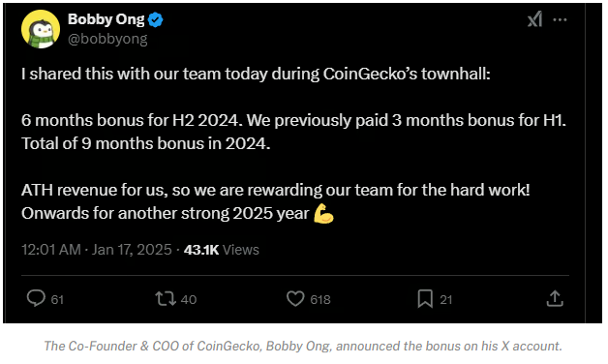Click the blue verified badge
The width and height of the screenshot is (608, 364).
[156, 19]
